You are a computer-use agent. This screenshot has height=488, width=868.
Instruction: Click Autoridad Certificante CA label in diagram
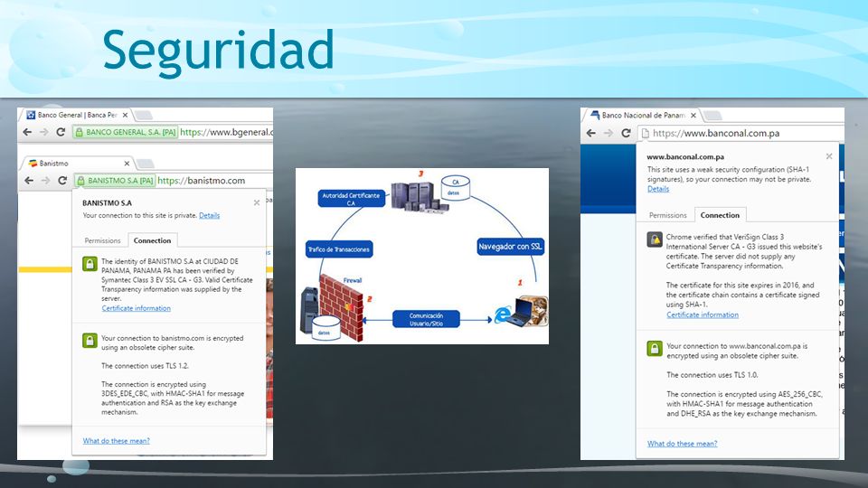pyautogui.click(x=351, y=199)
